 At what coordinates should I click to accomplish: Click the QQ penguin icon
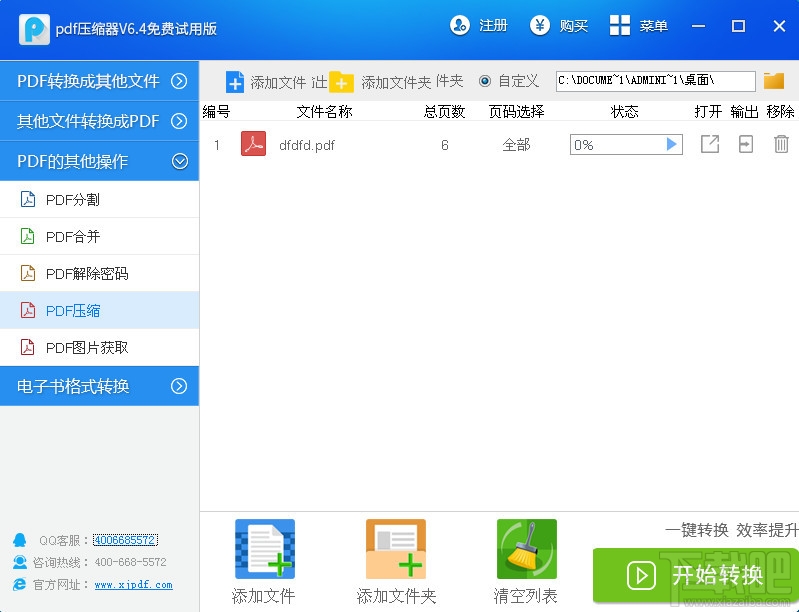tap(20, 540)
